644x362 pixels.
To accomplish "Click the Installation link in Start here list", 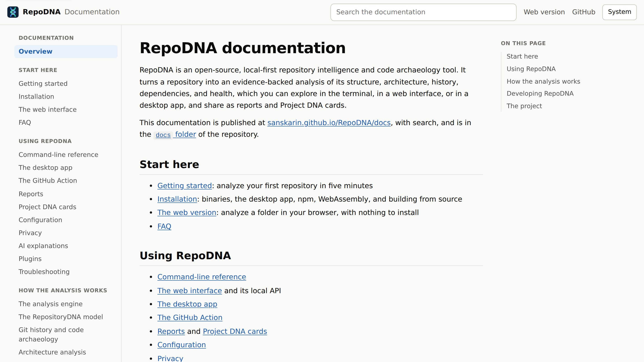I will click(177, 199).
